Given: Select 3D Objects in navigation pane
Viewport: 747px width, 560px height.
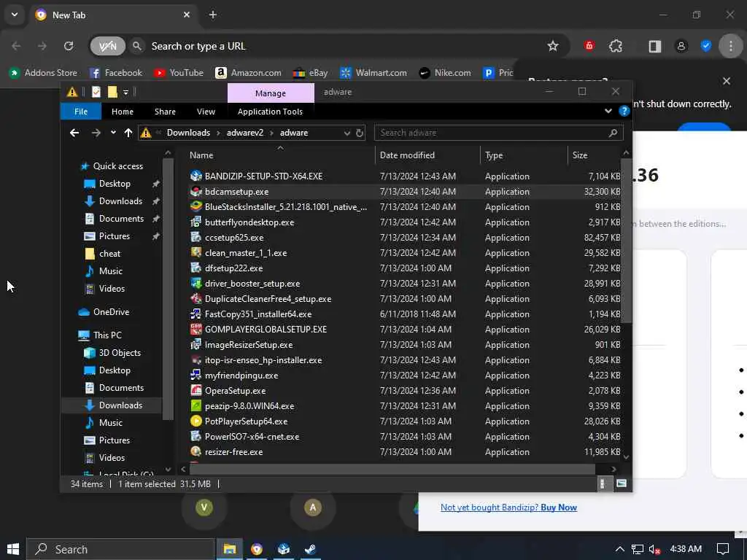Looking at the screenshot, I should tap(120, 353).
